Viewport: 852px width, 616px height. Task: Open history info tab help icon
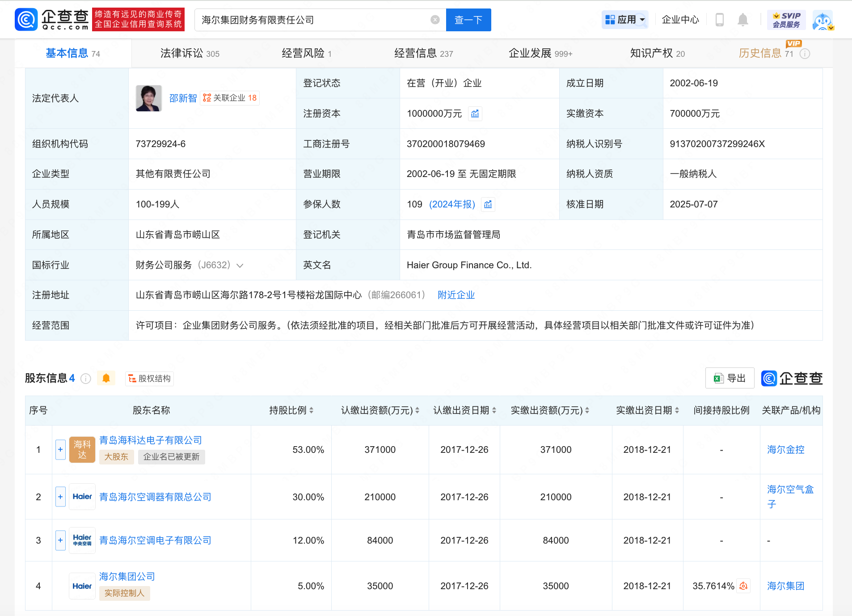[x=805, y=54]
